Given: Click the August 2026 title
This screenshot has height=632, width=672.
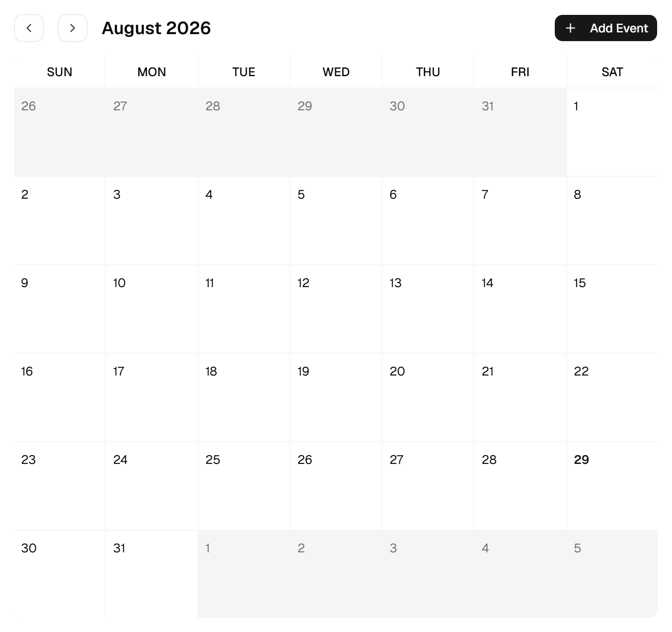Looking at the screenshot, I should click(156, 28).
